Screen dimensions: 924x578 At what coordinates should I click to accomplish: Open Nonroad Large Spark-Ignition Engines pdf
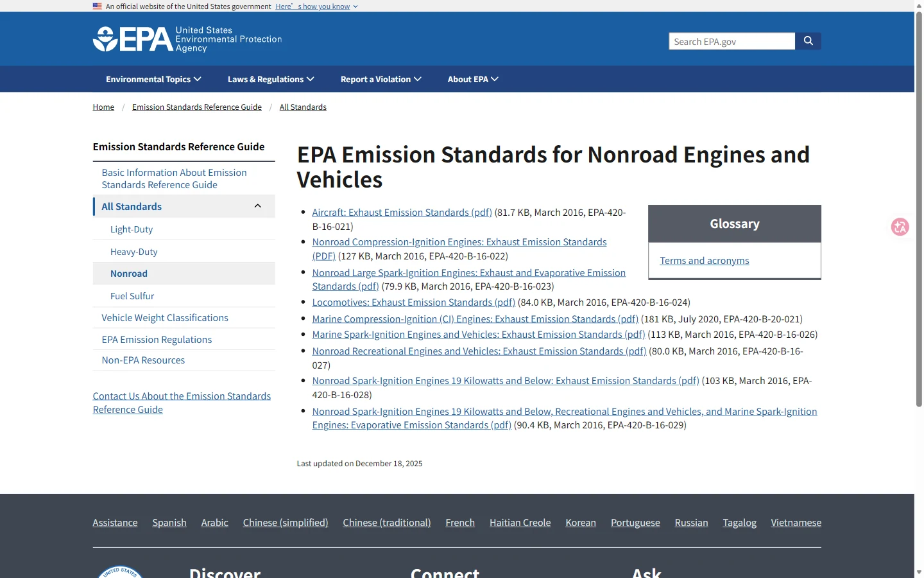[x=468, y=279]
